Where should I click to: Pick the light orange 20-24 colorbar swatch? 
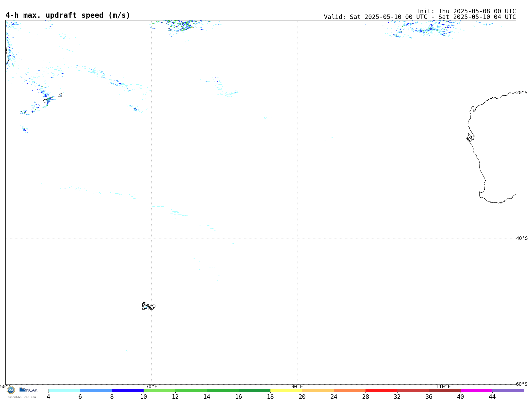318,391
